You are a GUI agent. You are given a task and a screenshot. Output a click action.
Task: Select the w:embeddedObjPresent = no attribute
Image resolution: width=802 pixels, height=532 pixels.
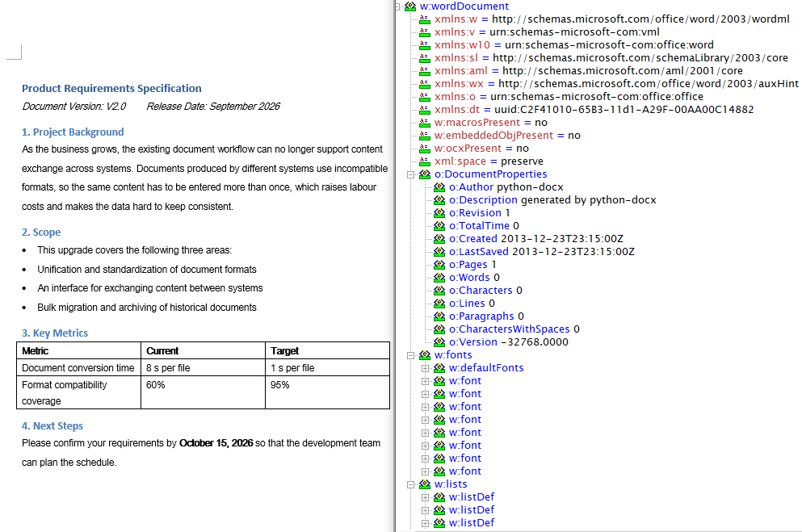pos(507,136)
